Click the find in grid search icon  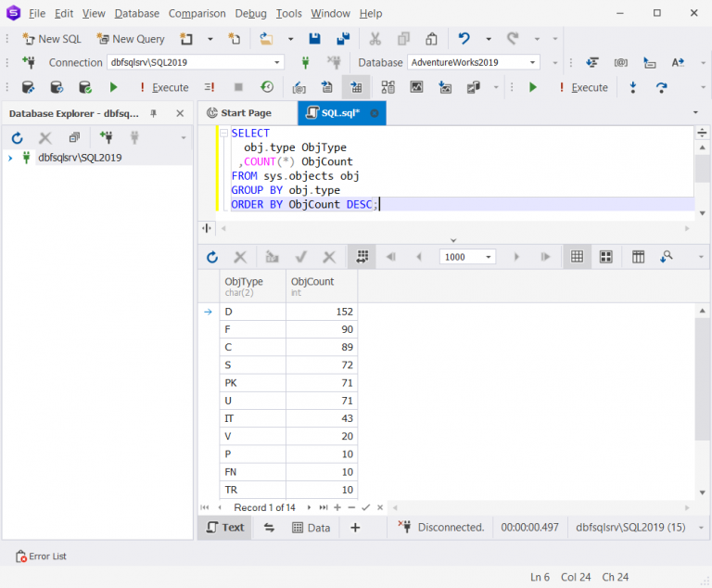pyautogui.click(x=667, y=257)
